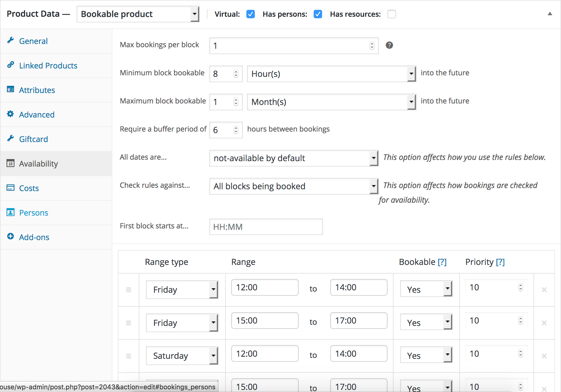Screen dimensions: 561x392
Task: Click the Availability calendar icon
Action: coord(10,163)
